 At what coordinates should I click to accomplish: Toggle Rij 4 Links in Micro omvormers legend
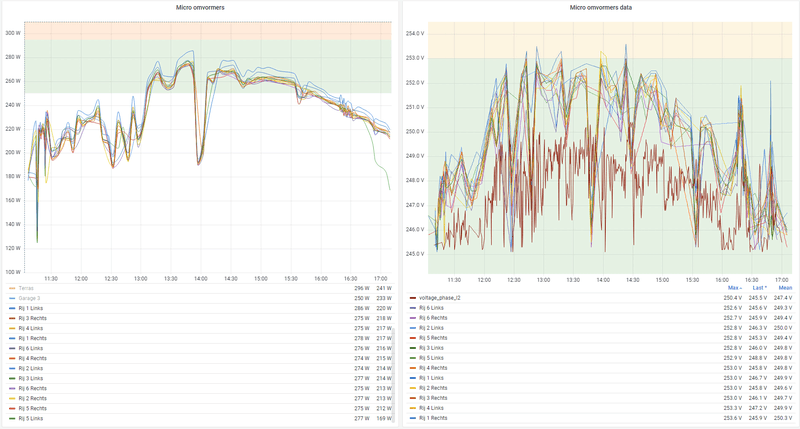tap(31, 329)
